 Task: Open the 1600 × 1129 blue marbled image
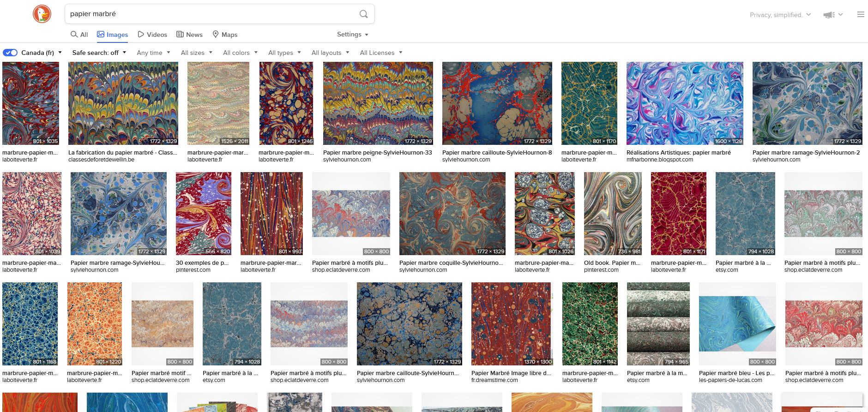point(685,103)
